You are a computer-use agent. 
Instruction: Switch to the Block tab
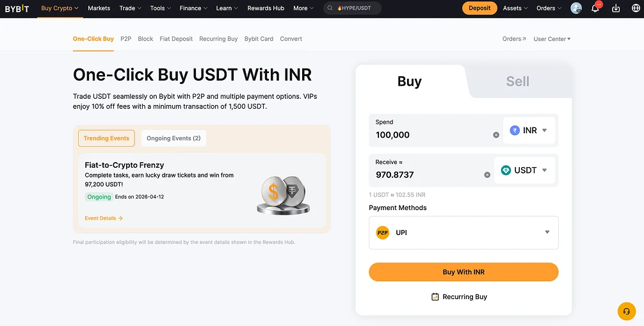[x=145, y=39]
